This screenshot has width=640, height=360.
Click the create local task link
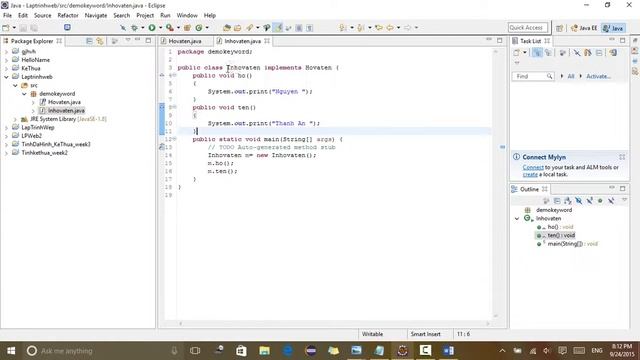tap(530, 174)
